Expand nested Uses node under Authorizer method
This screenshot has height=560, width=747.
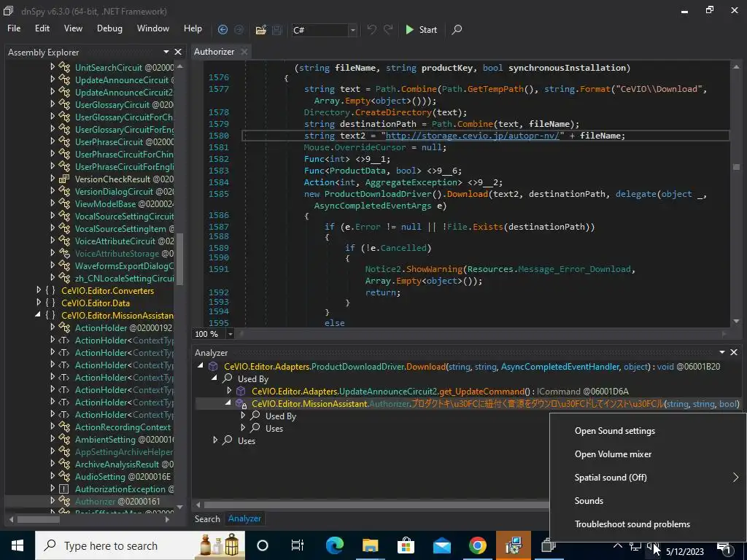[243, 427]
